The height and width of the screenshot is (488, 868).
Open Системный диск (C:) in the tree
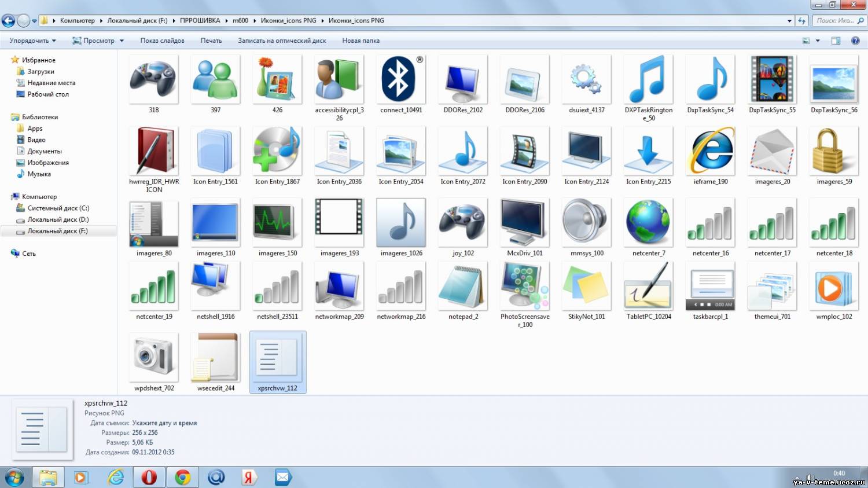click(x=58, y=208)
